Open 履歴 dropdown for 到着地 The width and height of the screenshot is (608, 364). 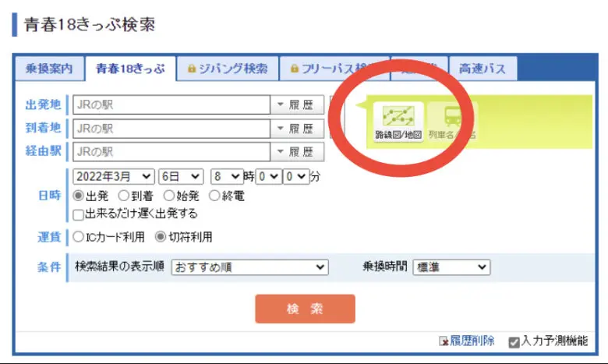pos(297,129)
